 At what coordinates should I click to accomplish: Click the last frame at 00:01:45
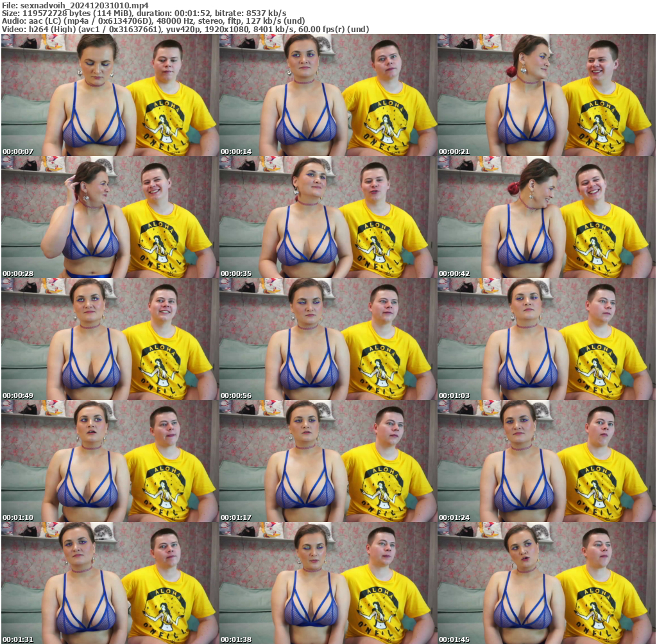click(x=545, y=583)
